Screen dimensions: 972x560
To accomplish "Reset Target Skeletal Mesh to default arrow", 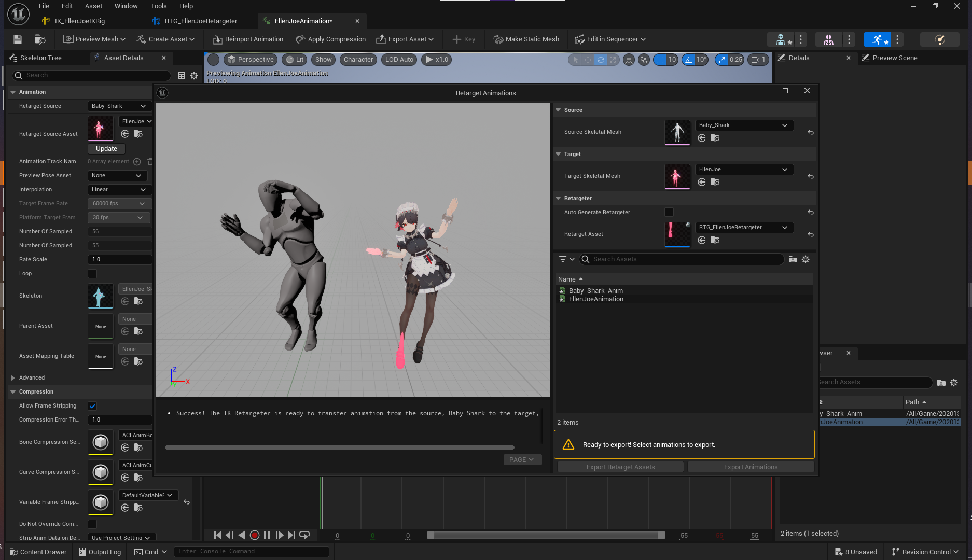I will tap(810, 176).
